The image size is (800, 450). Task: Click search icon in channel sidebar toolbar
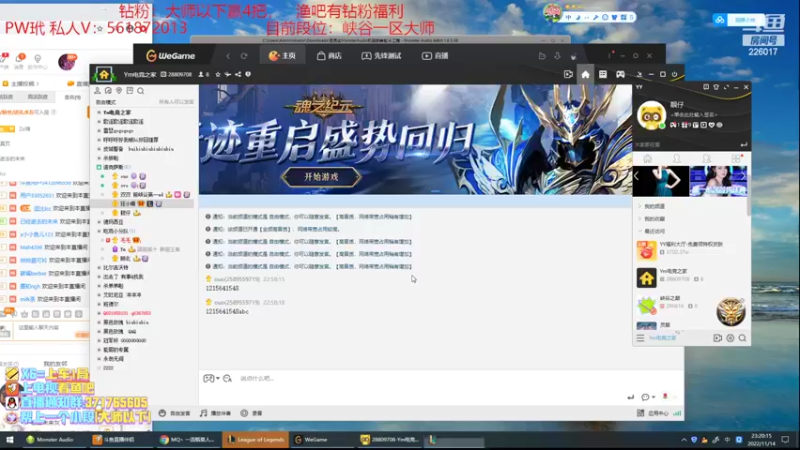(x=140, y=91)
